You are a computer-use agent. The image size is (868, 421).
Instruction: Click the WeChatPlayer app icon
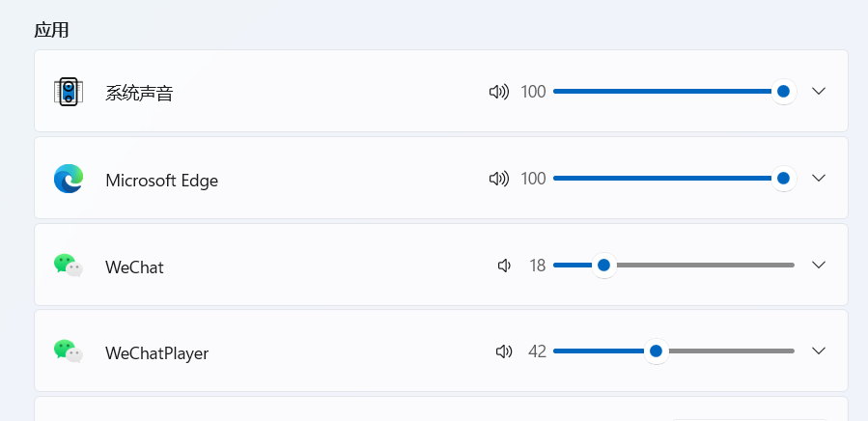pyautogui.click(x=69, y=351)
